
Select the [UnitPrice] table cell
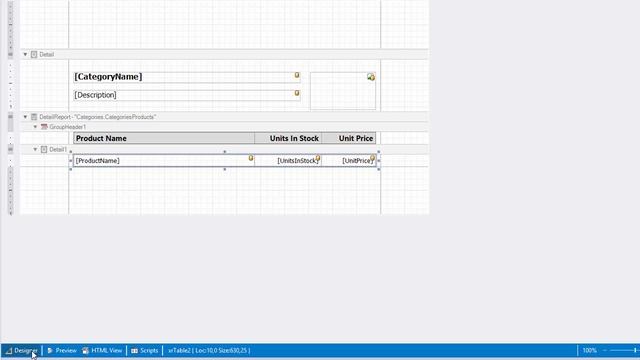coord(349,161)
